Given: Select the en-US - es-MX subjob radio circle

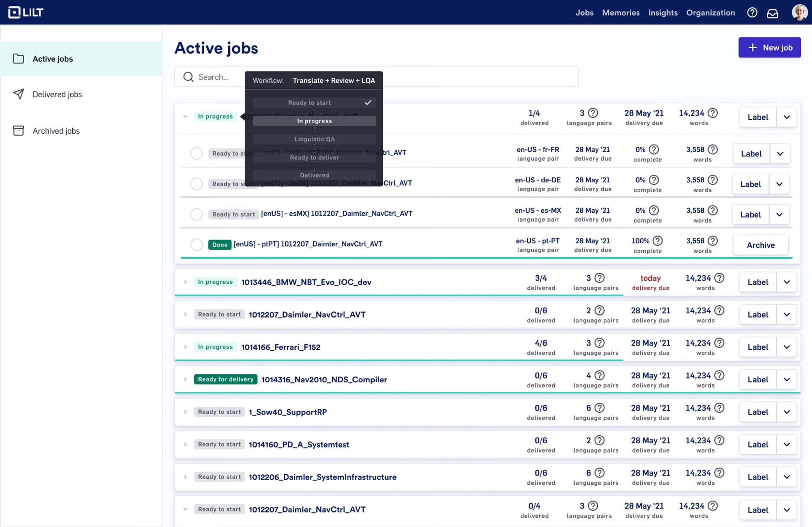Looking at the screenshot, I should click(x=196, y=214).
